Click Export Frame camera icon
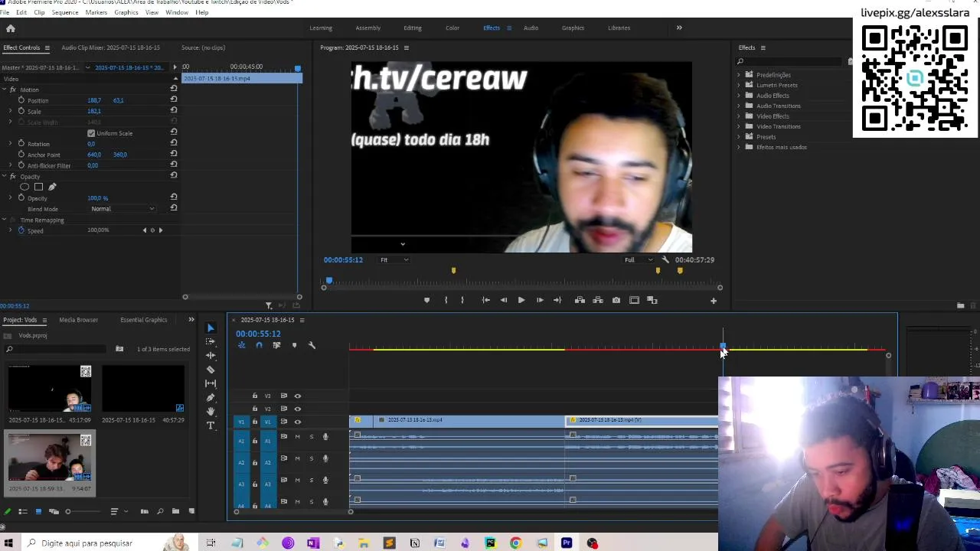This screenshot has height=551, width=980. [616, 300]
